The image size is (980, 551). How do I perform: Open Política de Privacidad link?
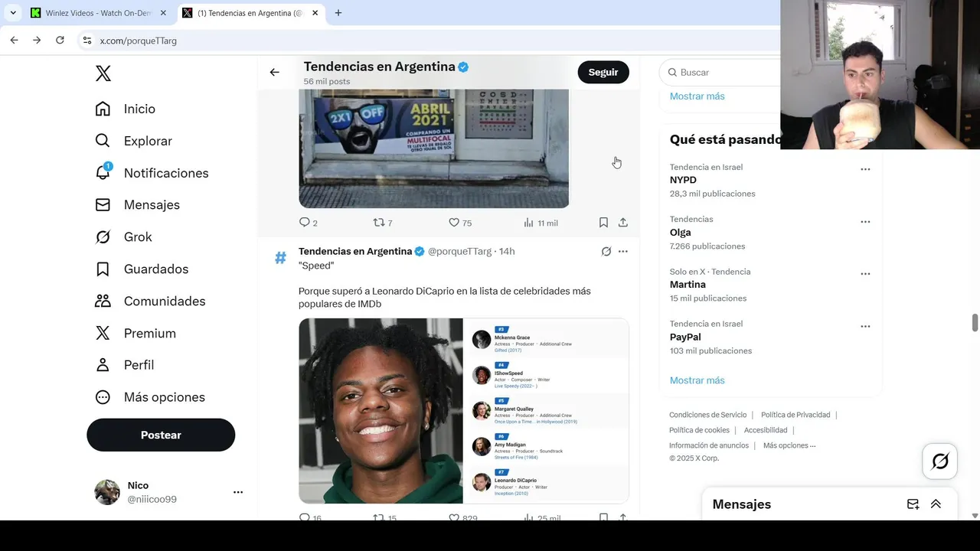795,415
